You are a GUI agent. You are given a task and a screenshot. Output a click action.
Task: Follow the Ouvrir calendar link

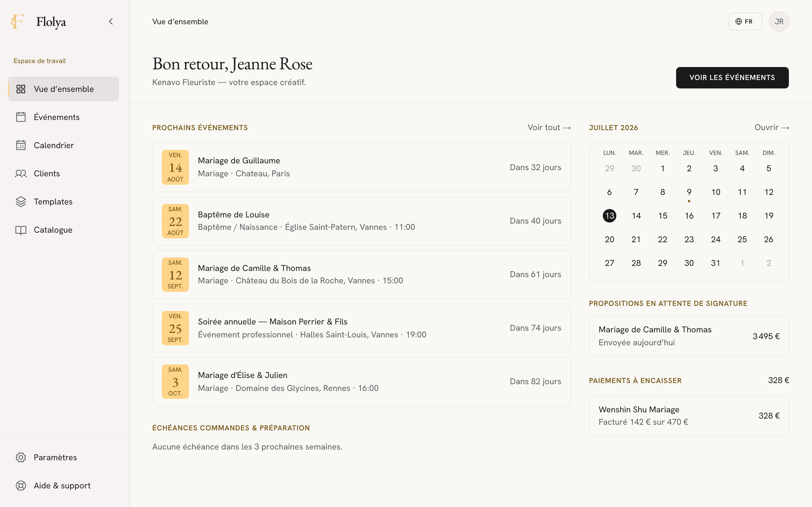pyautogui.click(x=772, y=127)
